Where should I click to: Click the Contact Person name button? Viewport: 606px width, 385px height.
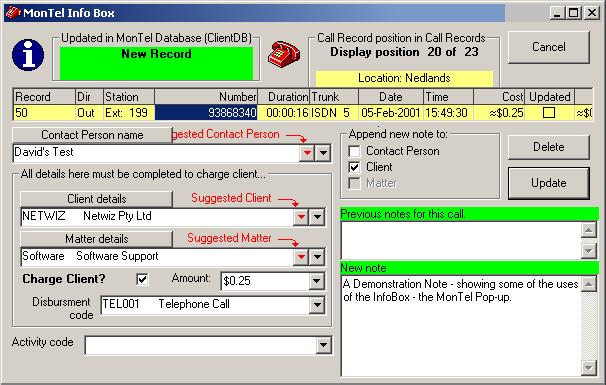point(92,135)
